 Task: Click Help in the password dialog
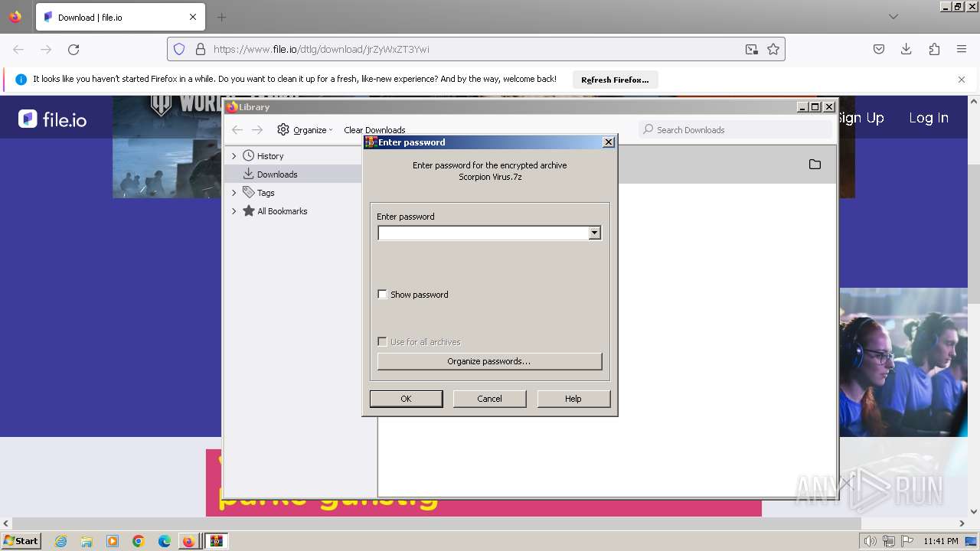click(x=573, y=399)
